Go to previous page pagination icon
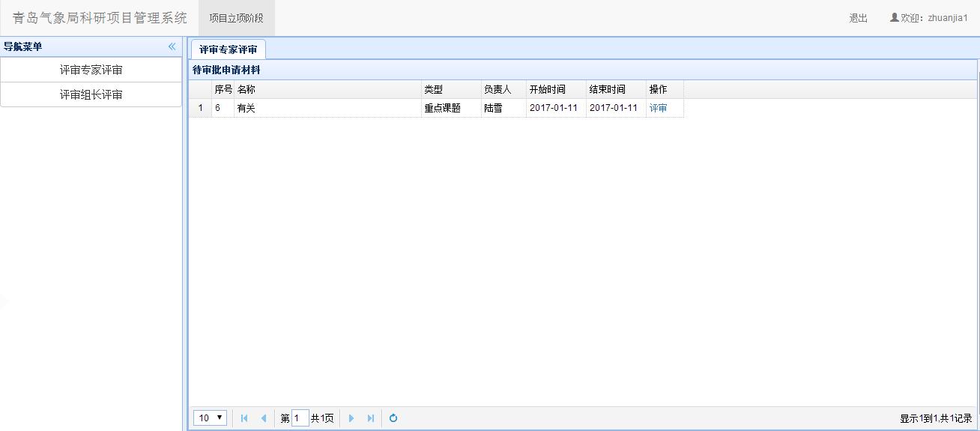The width and height of the screenshot is (980, 431). pyautogui.click(x=263, y=418)
